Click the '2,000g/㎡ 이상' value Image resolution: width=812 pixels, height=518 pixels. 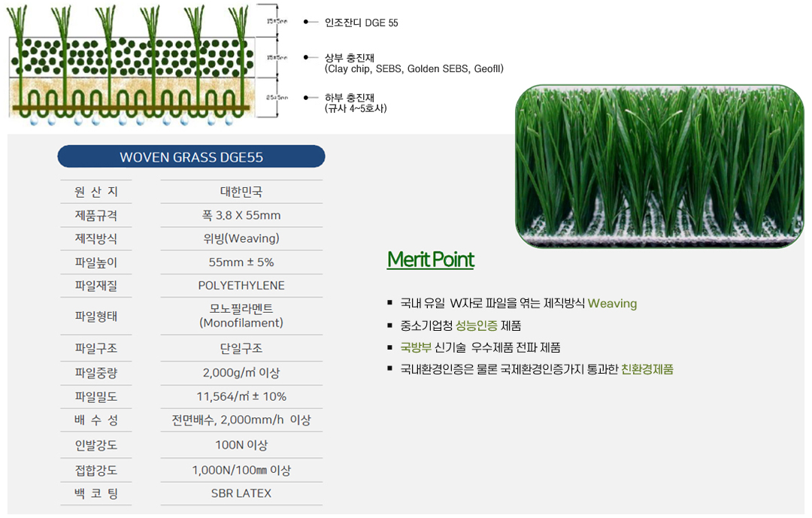pos(241,372)
